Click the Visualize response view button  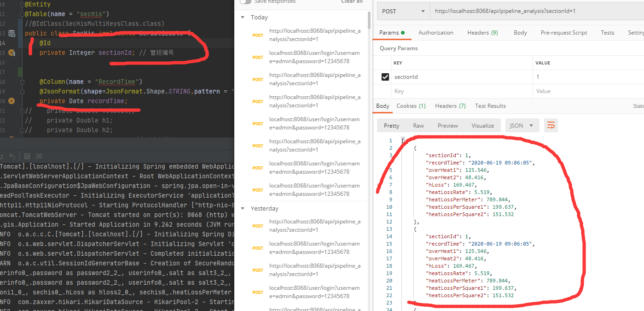pyautogui.click(x=482, y=126)
